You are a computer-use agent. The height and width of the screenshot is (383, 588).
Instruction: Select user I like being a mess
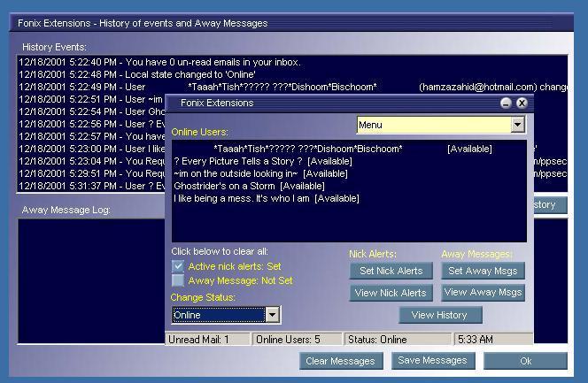point(349,198)
